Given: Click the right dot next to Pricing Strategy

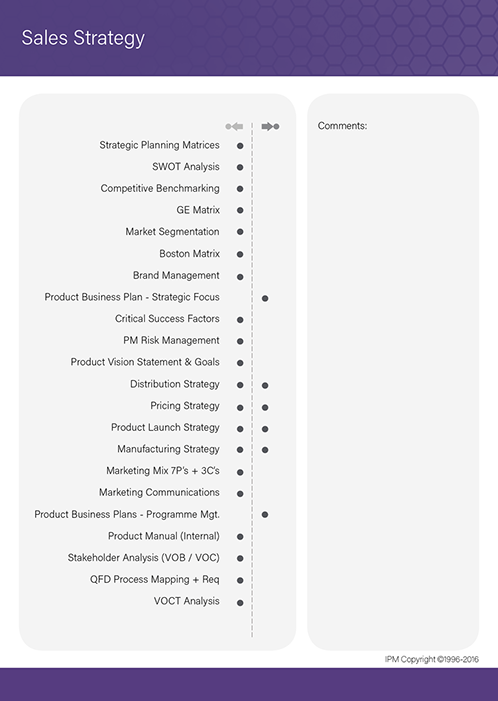Looking at the screenshot, I should (x=265, y=407).
